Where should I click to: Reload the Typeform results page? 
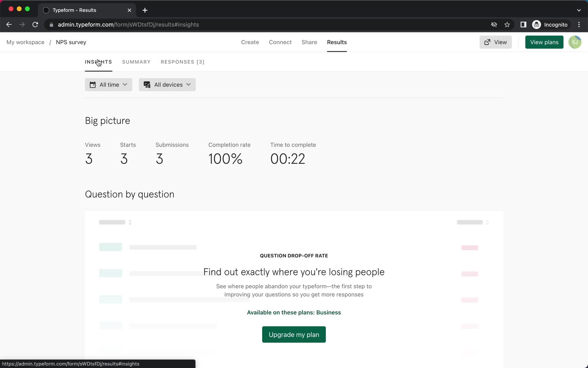35,25
